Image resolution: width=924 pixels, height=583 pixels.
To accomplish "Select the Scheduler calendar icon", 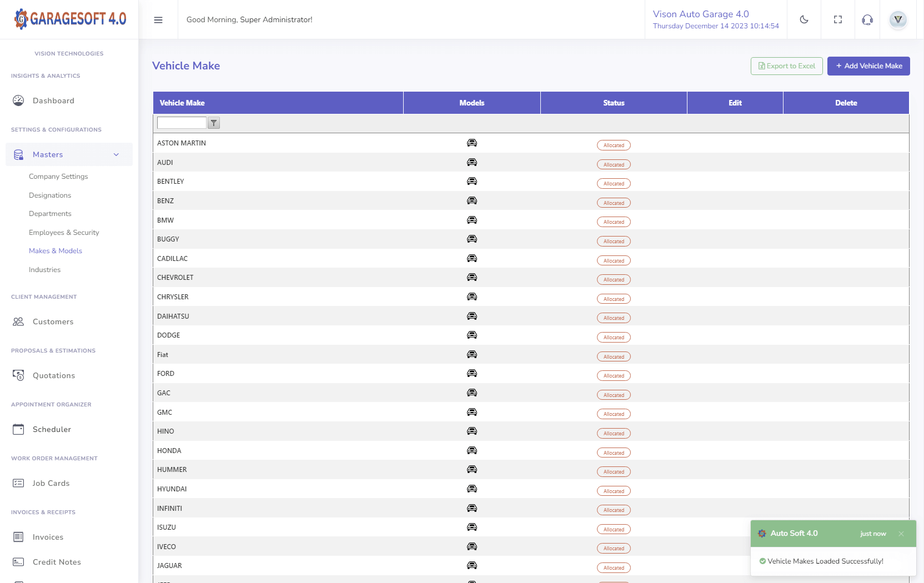I will pos(18,429).
